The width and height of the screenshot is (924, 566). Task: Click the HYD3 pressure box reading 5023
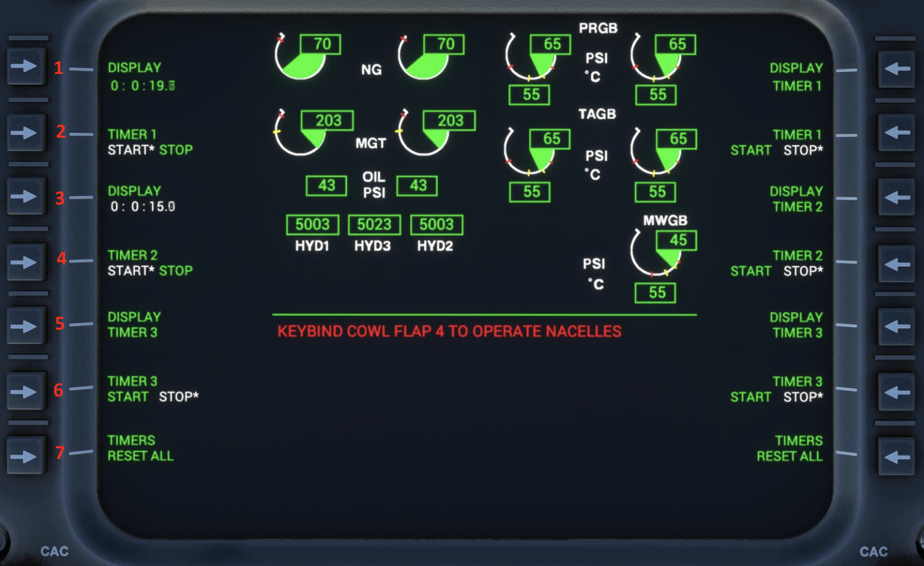pyautogui.click(x=374, y=225)
